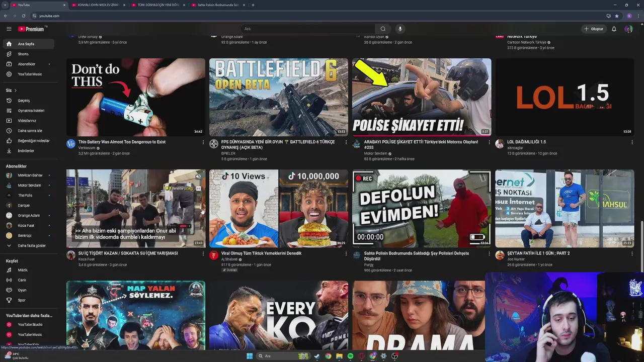This screenshot has height=362, width=644.
Task: Open Orange Adam channel in subscriptions
Action: (x=28, y=215)
